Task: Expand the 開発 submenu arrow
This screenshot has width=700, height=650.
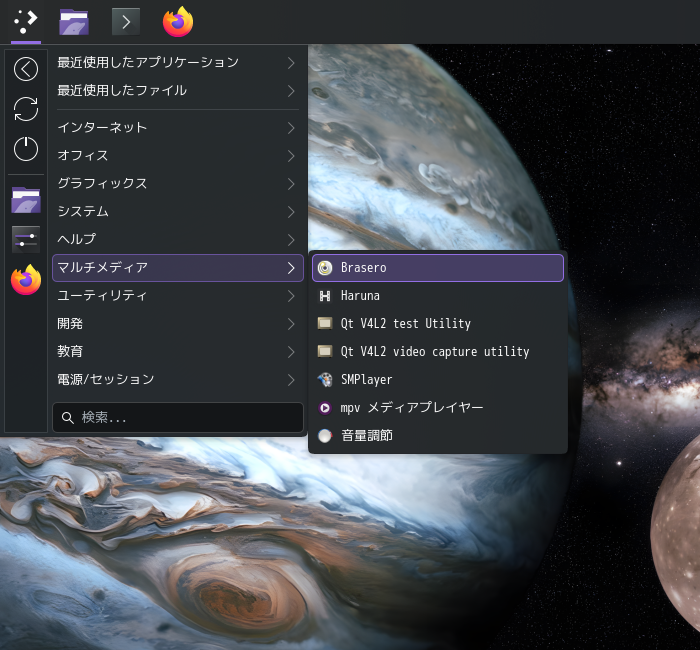Action: [x=291, y=324]
